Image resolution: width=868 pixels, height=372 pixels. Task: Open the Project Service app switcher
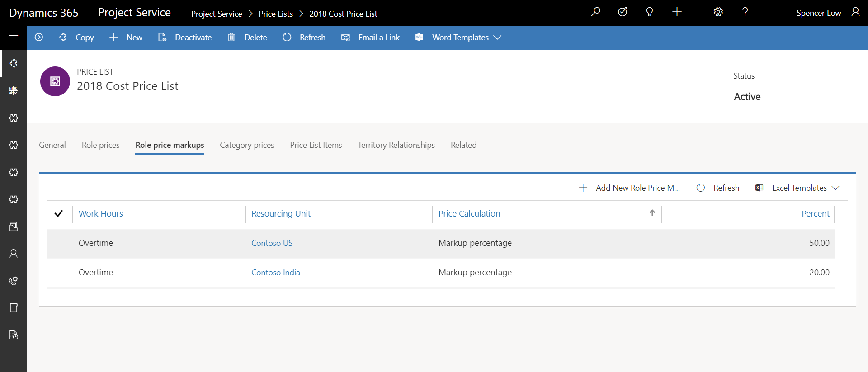click(134, 13)
